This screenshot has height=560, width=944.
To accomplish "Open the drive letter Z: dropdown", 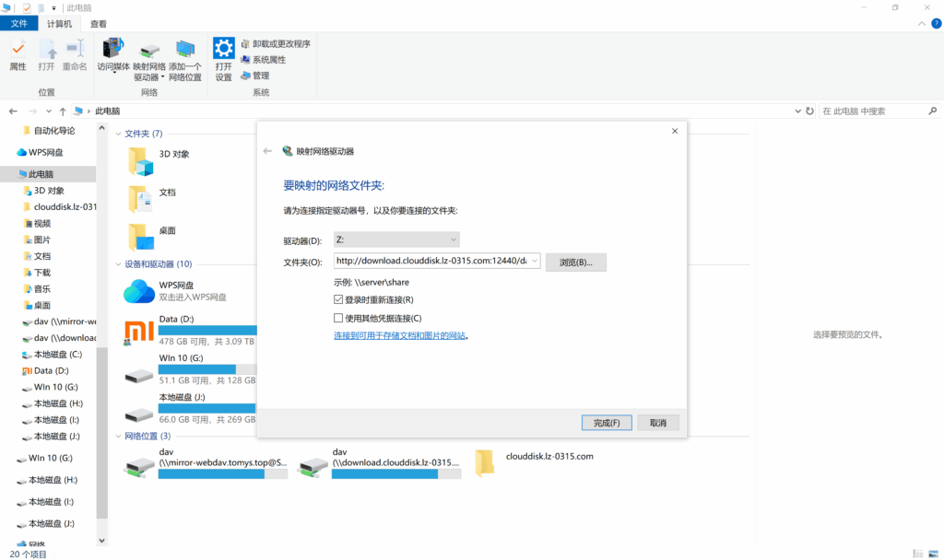I will (x=396, y=240).
